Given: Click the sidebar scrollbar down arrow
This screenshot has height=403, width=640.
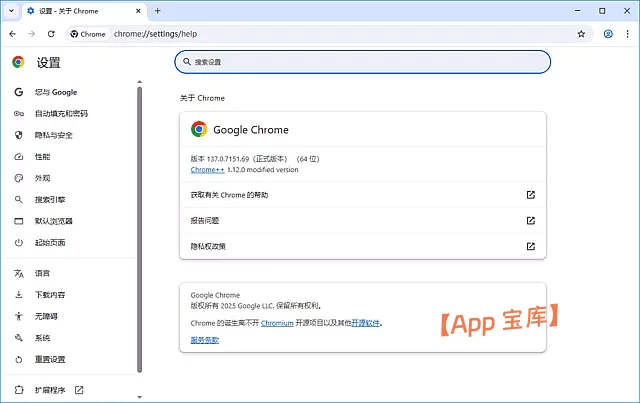Looking at the screenshot, I should click(x=140, y=397).
